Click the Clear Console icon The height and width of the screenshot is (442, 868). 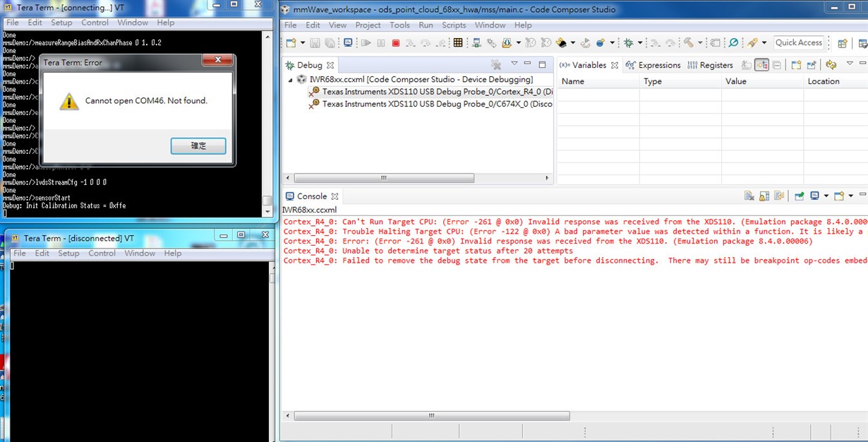tap(749, 196)
